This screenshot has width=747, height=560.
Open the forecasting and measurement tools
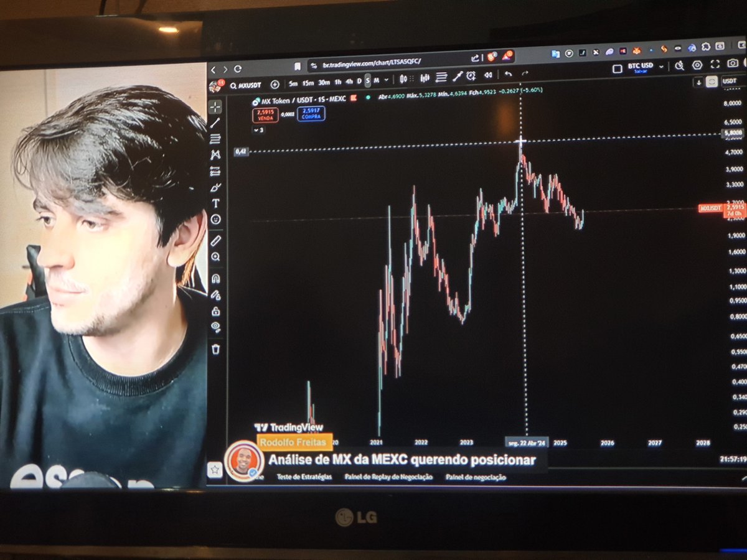[x=215, y=171]
